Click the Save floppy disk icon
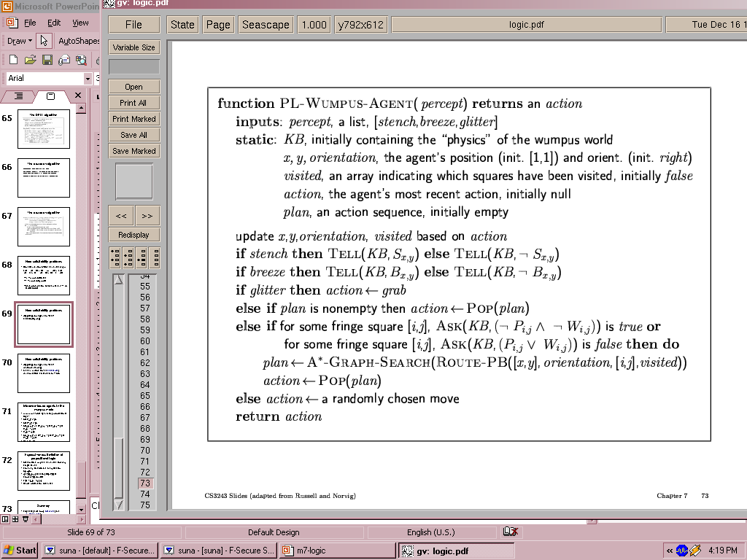 point(47,60)
